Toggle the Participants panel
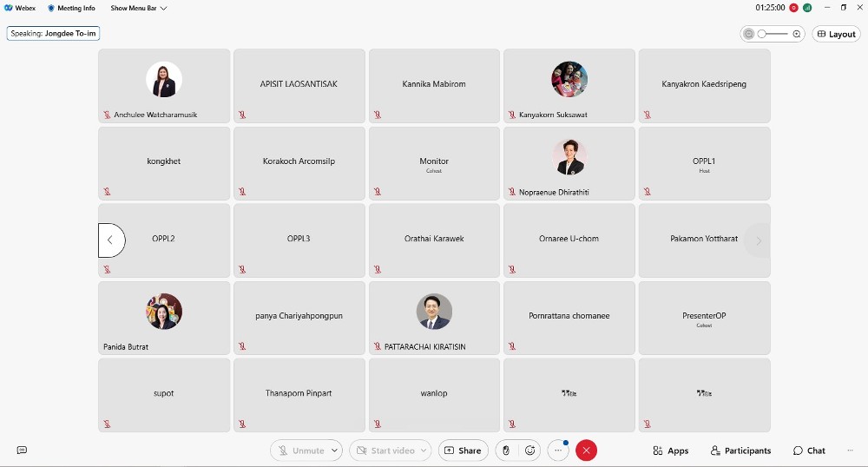This screenshot has width=868, height=467. pos(740,451)
